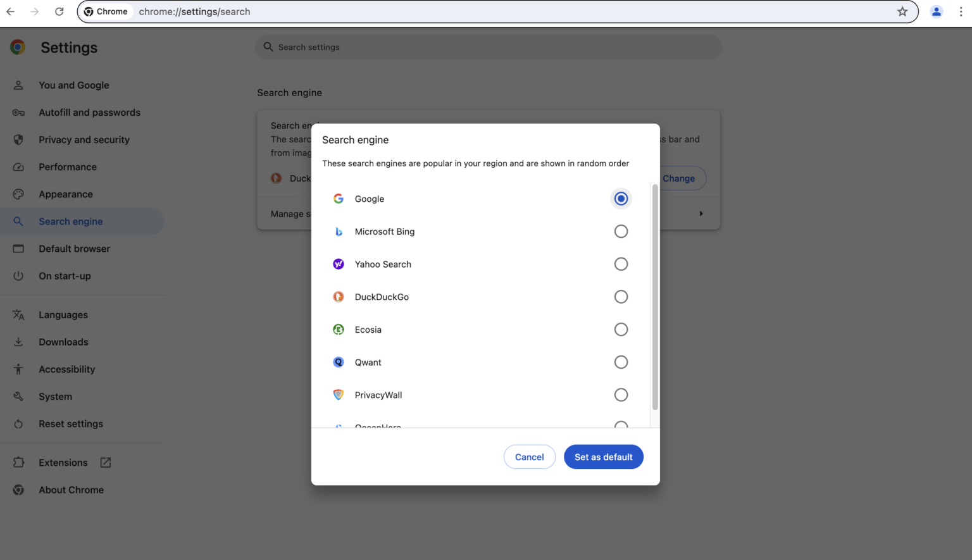Select the Yahoo Search radio button
Image resolution: width=972 pixels, height=560 pixels.
621,264
